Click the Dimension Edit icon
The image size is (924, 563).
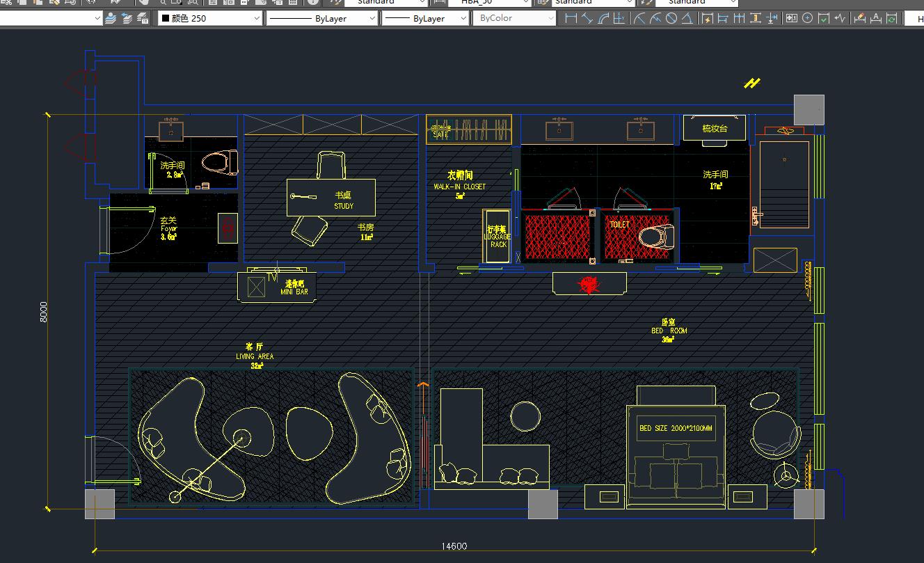(860, 19)
